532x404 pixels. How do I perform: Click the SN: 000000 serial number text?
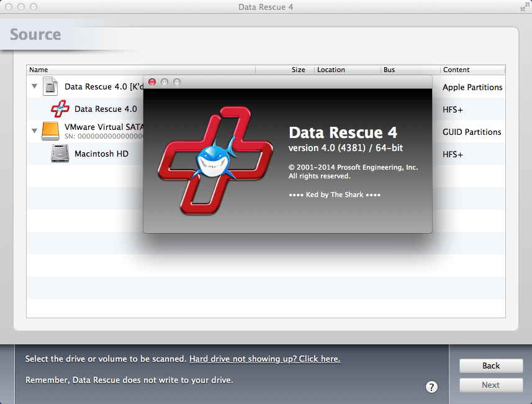[x=104, y=136]
